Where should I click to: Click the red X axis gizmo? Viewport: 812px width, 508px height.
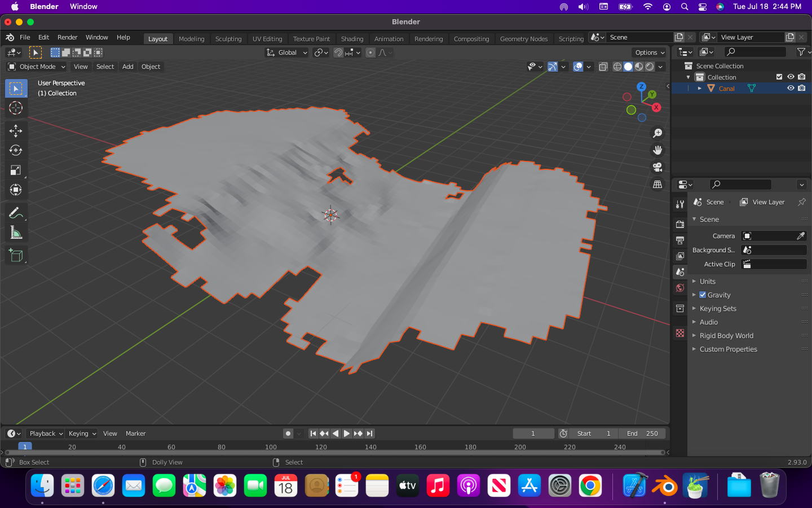[656, 107]
